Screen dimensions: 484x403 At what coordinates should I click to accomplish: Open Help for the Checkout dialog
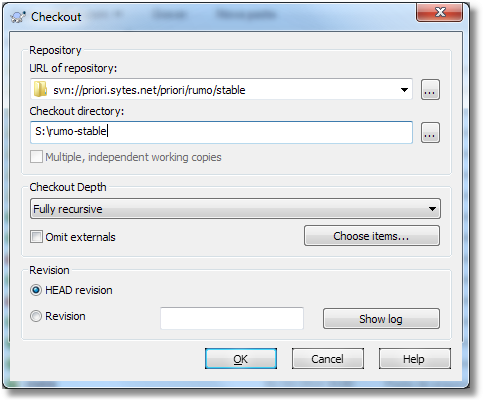tap(414, 359)
